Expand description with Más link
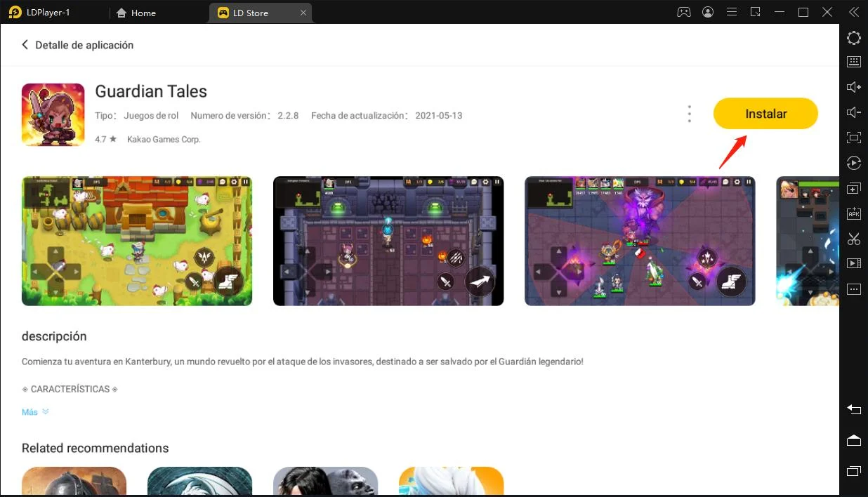This screenshot has height=497, width=868. [35, 412]
